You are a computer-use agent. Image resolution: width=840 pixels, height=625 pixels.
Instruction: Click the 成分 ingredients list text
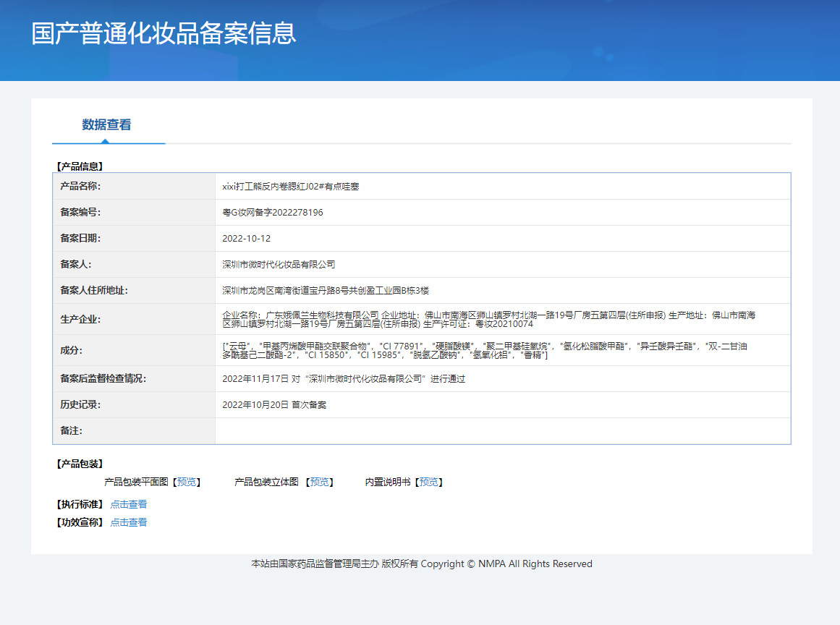tap(485, 351)
